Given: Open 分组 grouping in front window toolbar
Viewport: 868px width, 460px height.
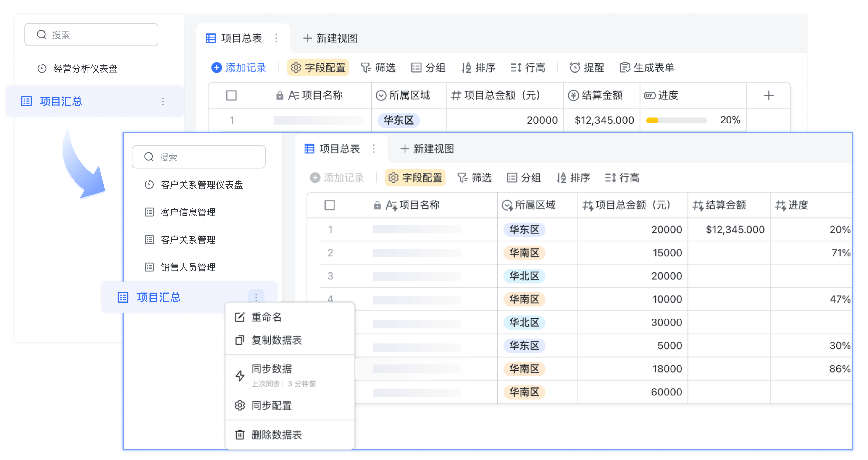Looking at the screenshot, I should pos(524,178).
